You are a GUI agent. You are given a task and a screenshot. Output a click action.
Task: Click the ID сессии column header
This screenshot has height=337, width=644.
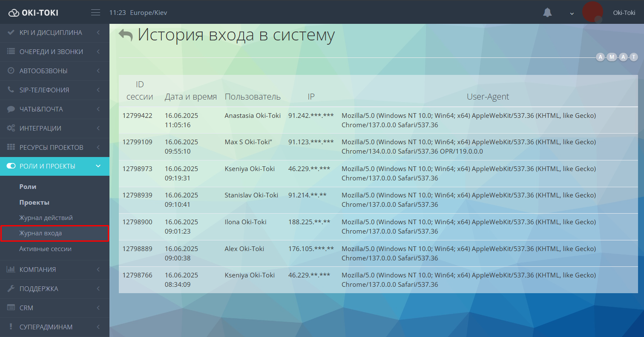click(x=140, y=91)
